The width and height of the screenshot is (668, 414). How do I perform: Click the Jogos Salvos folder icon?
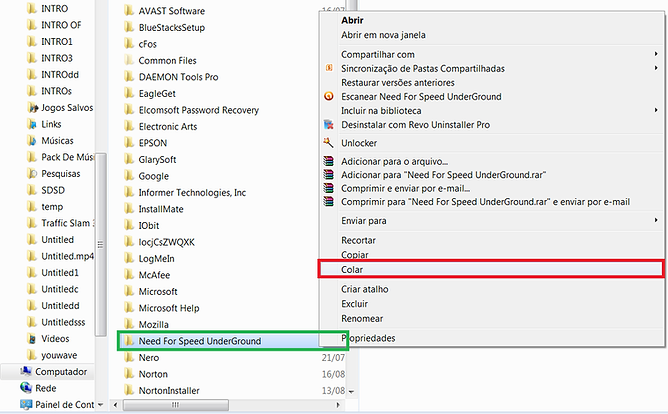[32, 107]
